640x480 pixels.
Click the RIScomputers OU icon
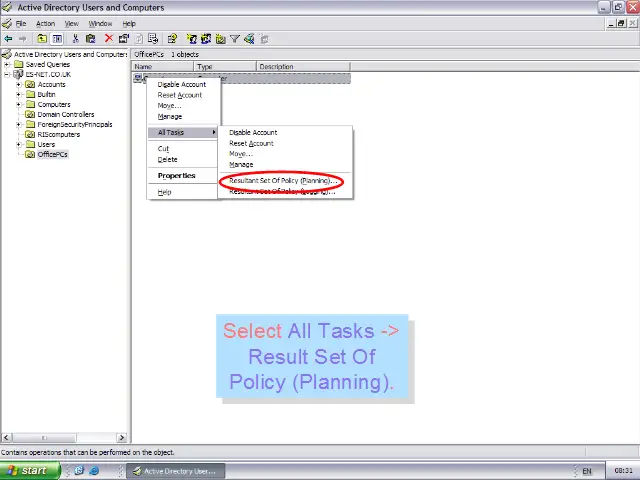click(30, 134)
